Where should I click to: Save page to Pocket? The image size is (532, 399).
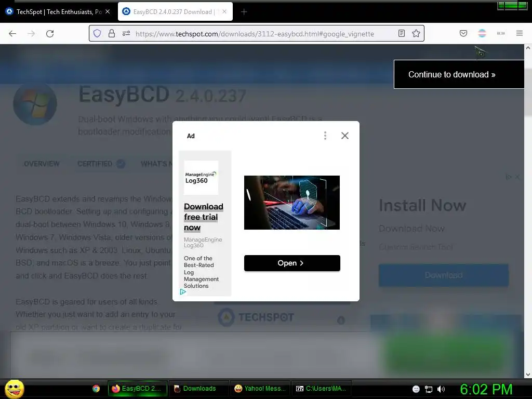(463, 33)
